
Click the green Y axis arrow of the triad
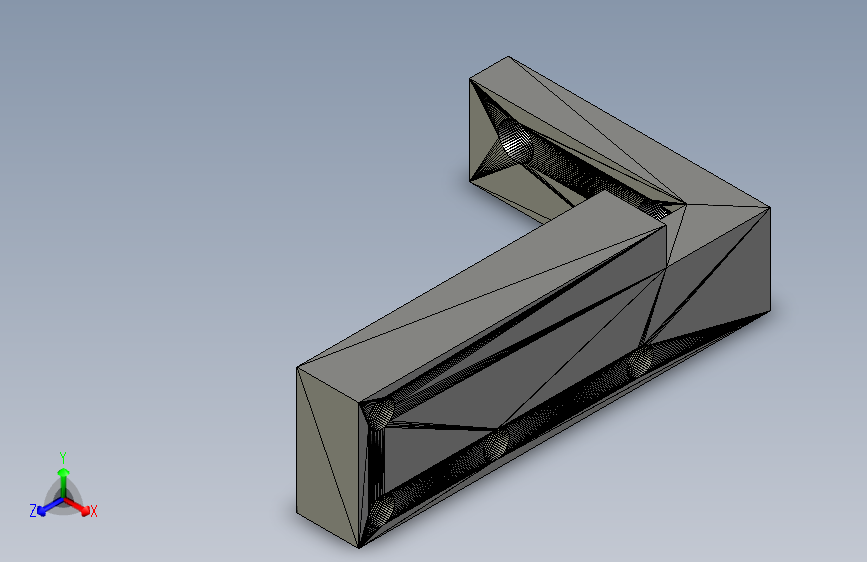point(64,482)
